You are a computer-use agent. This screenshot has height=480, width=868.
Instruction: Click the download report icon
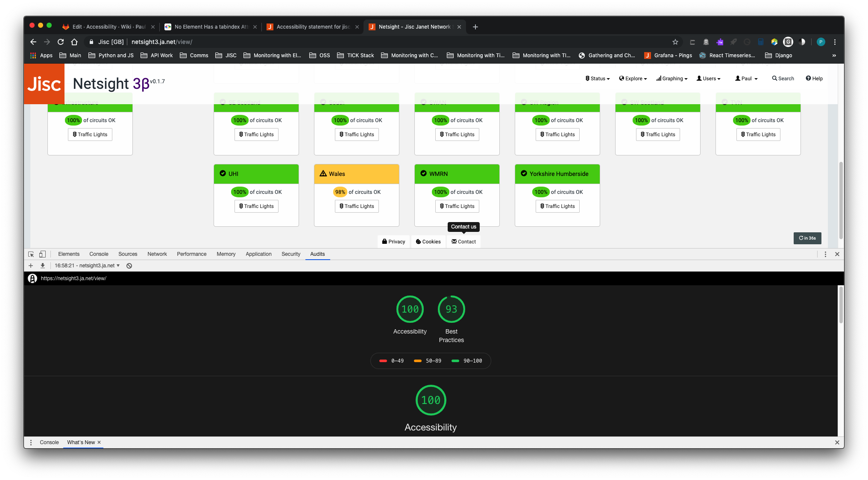[x=43, y=266]
